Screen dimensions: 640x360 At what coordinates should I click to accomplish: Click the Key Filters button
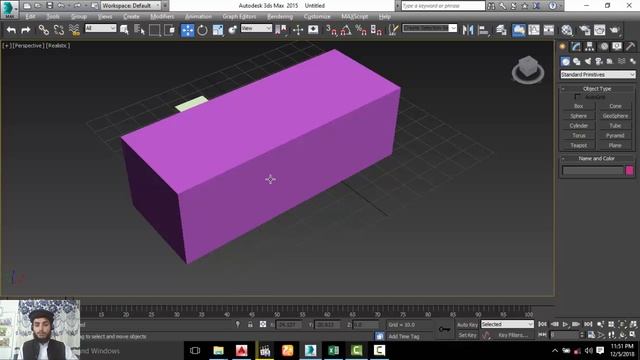(513, 335)
